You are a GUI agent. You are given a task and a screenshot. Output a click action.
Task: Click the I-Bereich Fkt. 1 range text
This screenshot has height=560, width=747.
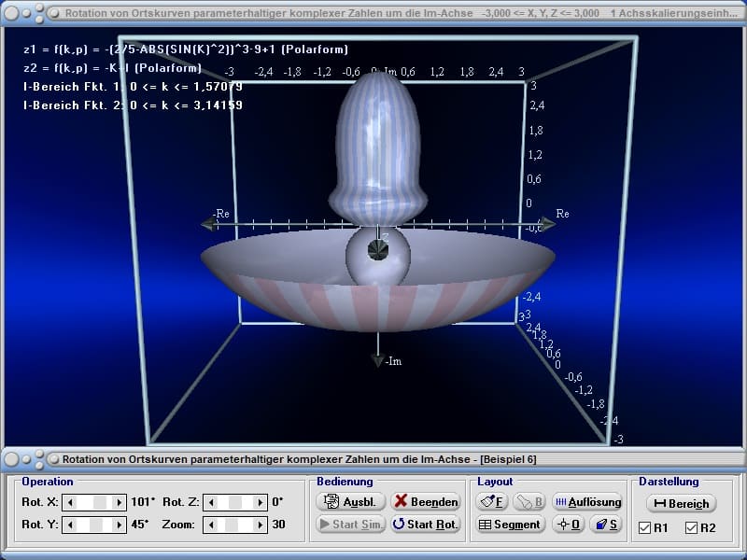click(133, 87)
